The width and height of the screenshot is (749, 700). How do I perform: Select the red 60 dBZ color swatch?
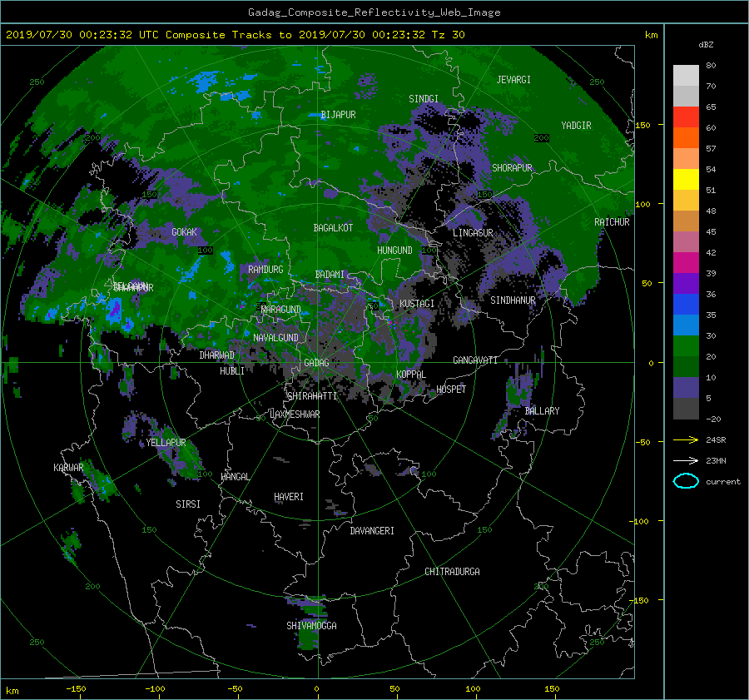686,117
